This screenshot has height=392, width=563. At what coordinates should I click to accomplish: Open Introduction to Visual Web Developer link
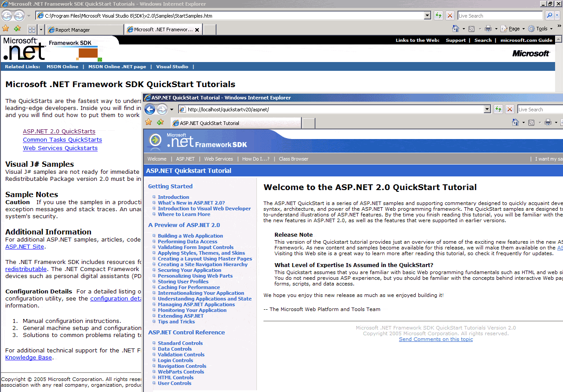coord(205,209)
